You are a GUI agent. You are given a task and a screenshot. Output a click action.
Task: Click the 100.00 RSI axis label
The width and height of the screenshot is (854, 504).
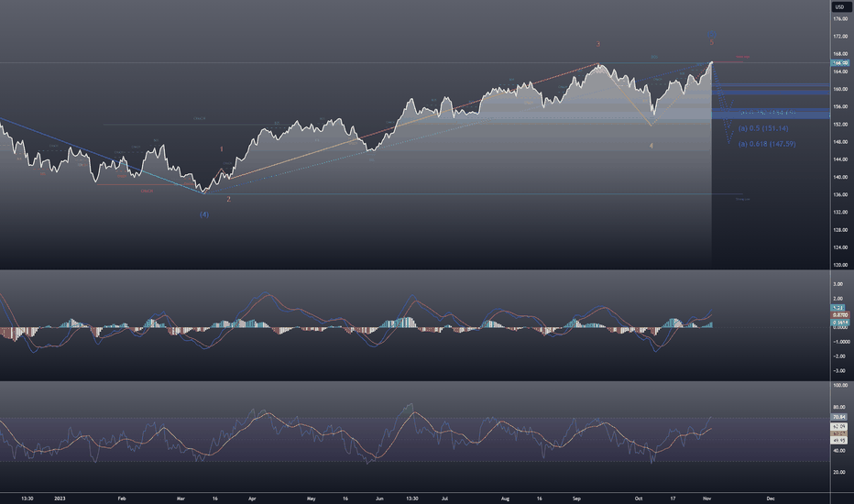tap(840, 385)
